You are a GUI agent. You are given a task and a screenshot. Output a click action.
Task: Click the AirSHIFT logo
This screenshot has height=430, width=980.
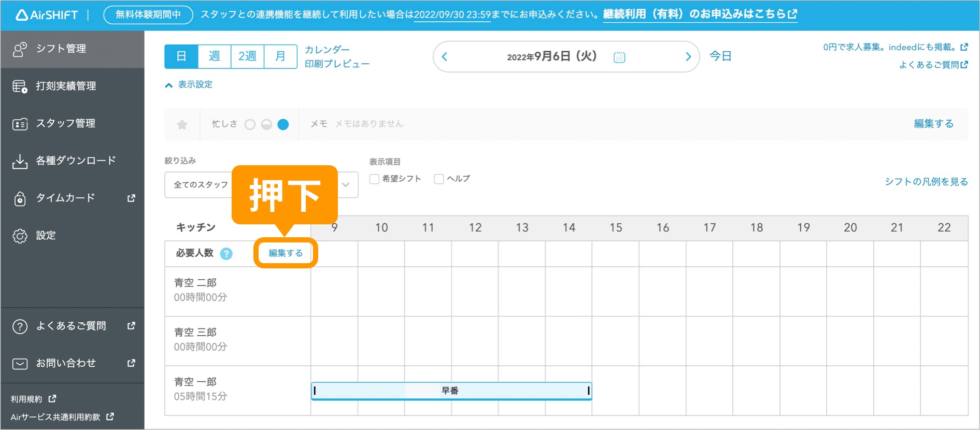[47, 15]
